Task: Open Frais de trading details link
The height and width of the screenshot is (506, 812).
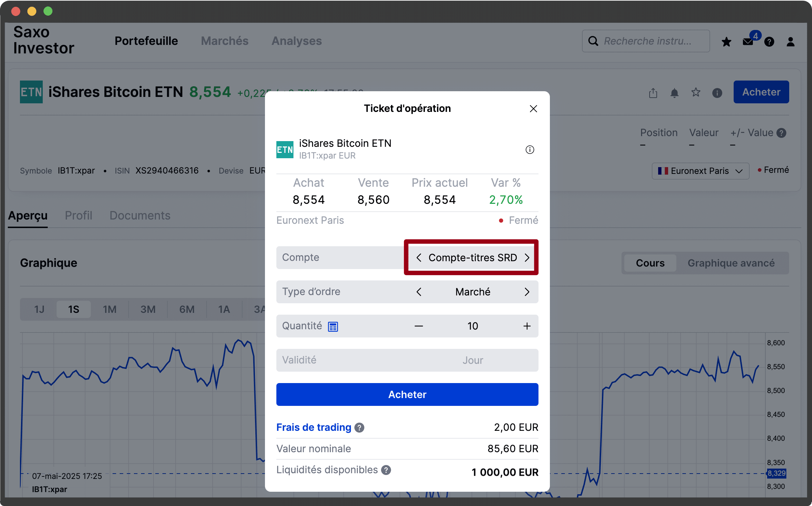Action: coord(314,427)
